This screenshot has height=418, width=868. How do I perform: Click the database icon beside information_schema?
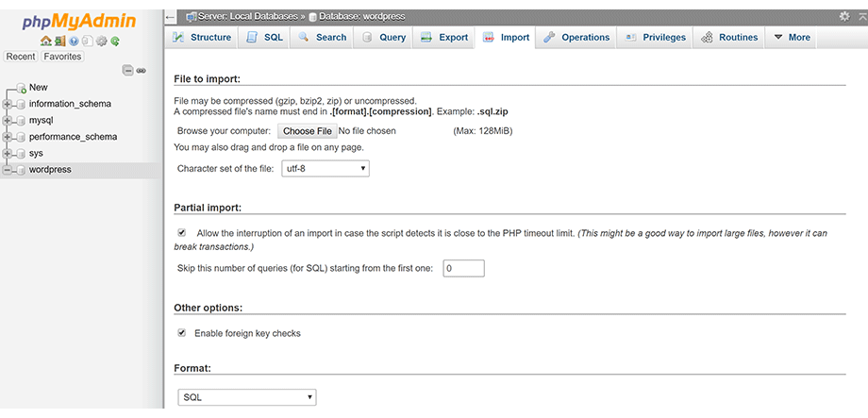pos(21,104)
